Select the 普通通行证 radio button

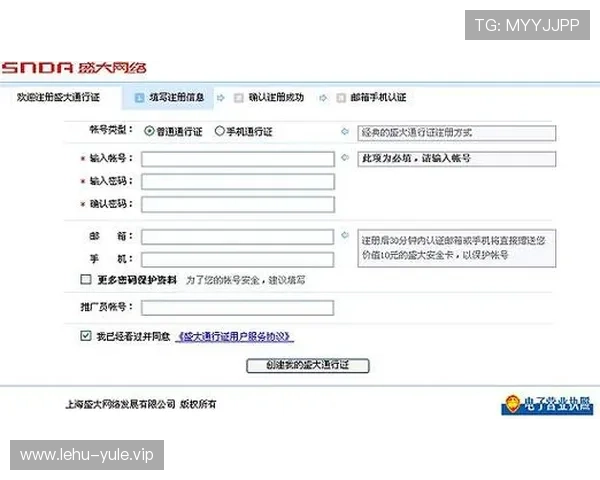point(149,131)
